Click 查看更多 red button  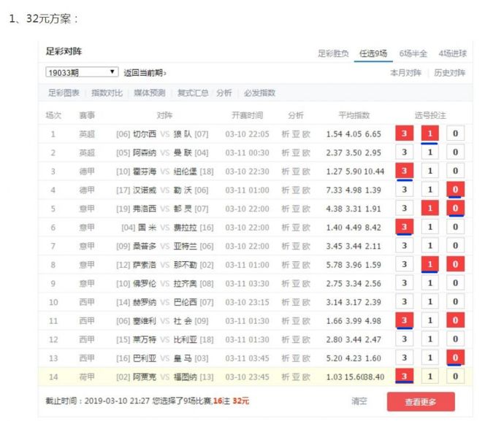pyautogui.click(x=420, y=401)
